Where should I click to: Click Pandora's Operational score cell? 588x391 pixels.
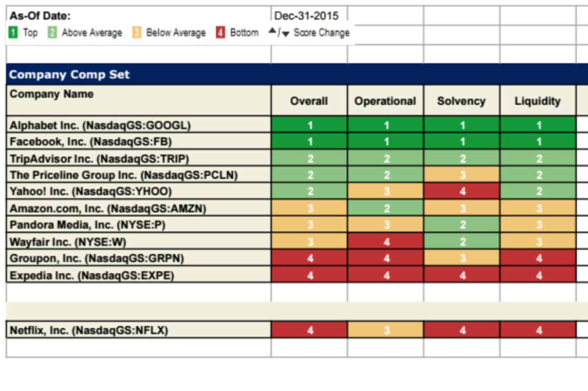click(386, 225)
